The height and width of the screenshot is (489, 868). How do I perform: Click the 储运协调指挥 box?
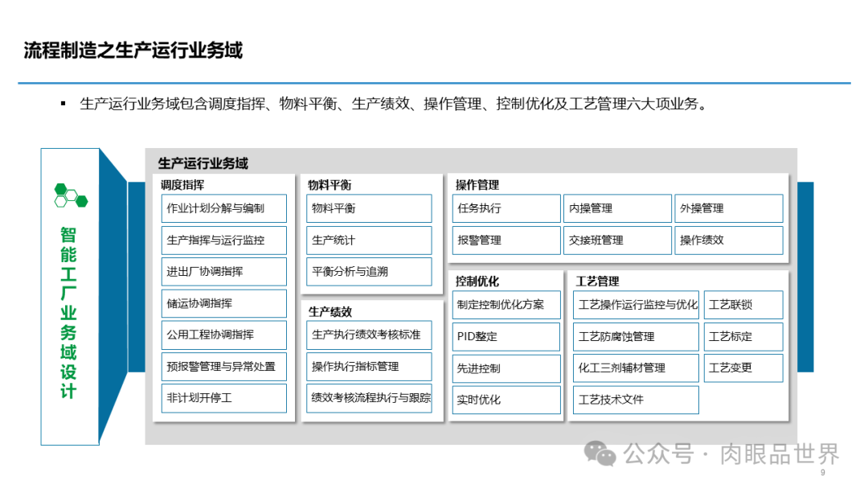tap(224, 303)
